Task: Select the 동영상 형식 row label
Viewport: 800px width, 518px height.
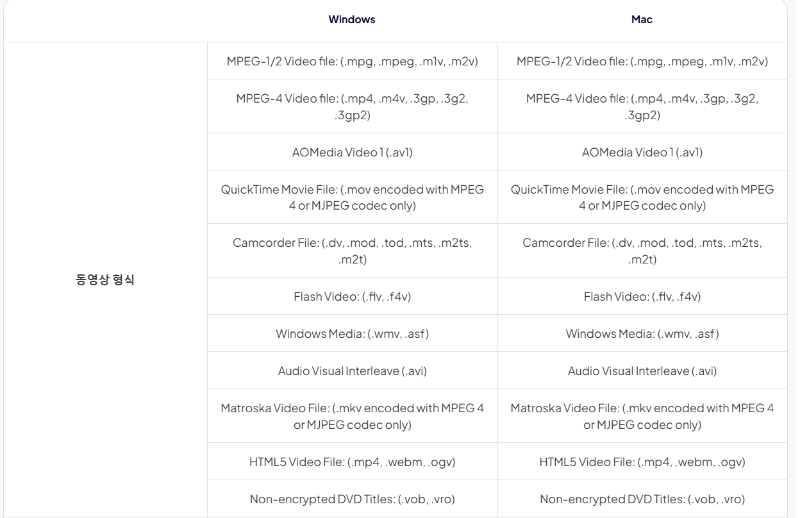Action: [105, 279]
